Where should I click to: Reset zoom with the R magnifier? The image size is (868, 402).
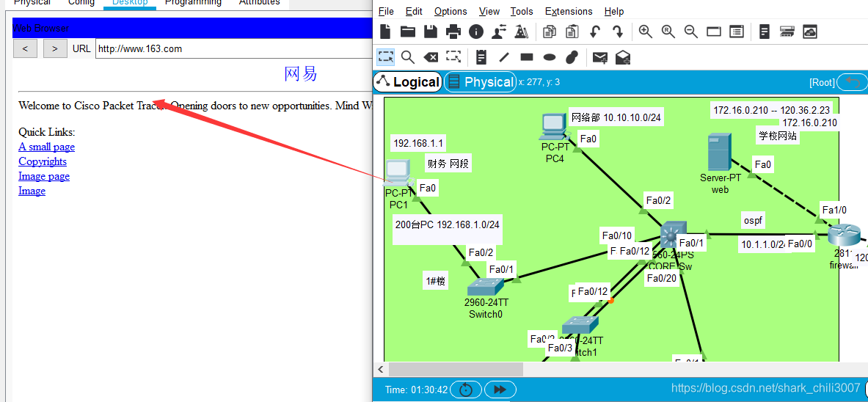point(668,32)
